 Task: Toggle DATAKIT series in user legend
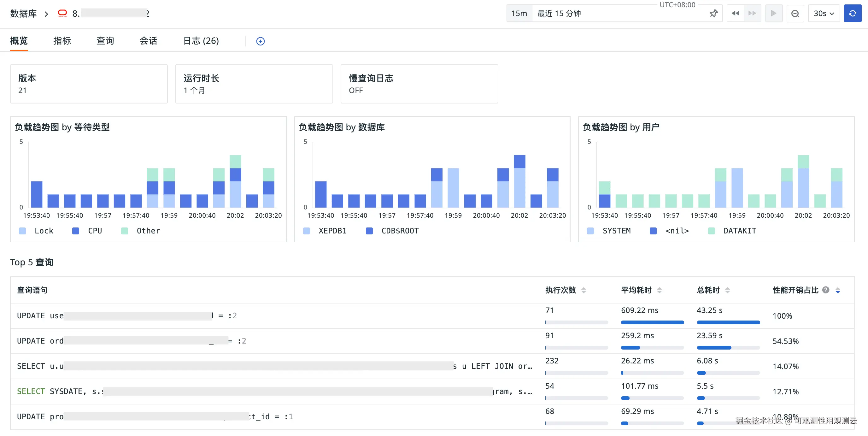pyautogui.click(x=740, y=231)
